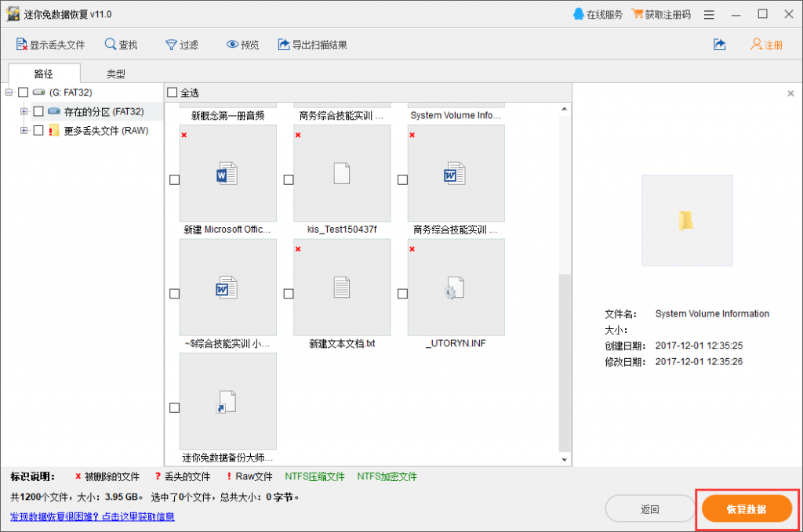Click the 存在的分区 (FAT32) tree label
Screen dimensions: 803x532
pyautogui.click(x=104, y=111)
